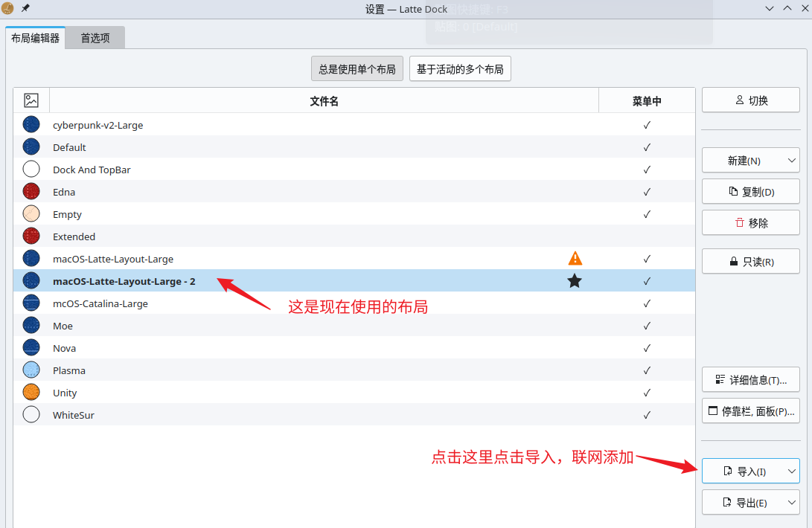Select 基于活动的多个布局 mode

coord(461,69)
